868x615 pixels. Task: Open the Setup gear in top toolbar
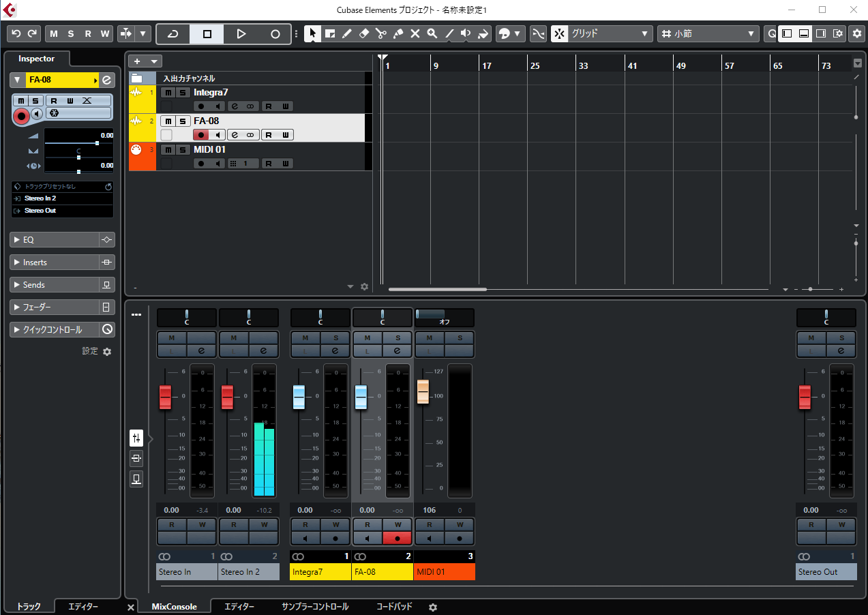click(x=856, y=33)
